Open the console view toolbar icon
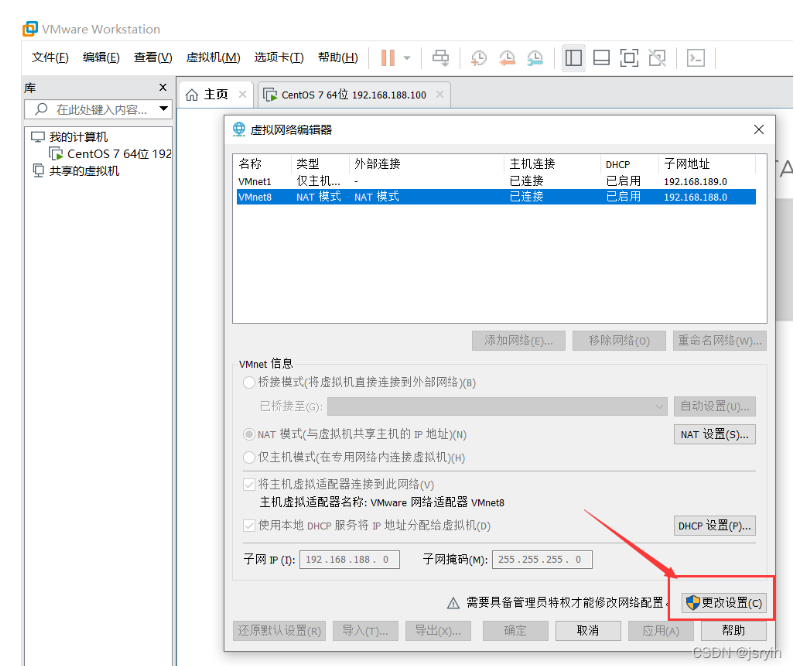Screen dimensions: 794x666 pyautogui.click(x=696, y=58)
